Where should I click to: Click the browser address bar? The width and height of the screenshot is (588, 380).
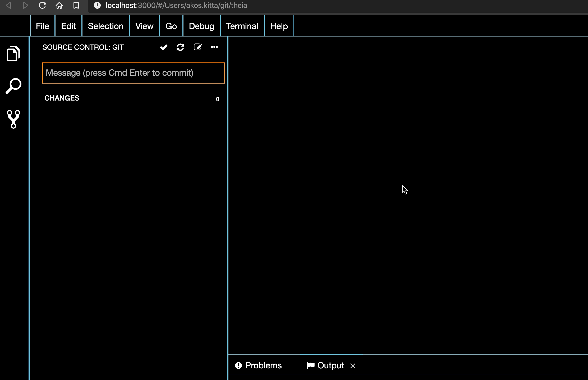(x=176, y=5)
